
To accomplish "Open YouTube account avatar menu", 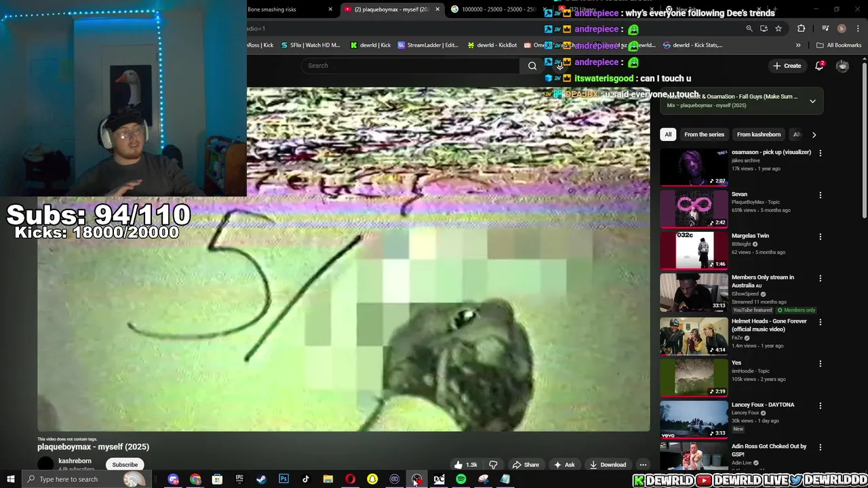I will coord(842,66).
